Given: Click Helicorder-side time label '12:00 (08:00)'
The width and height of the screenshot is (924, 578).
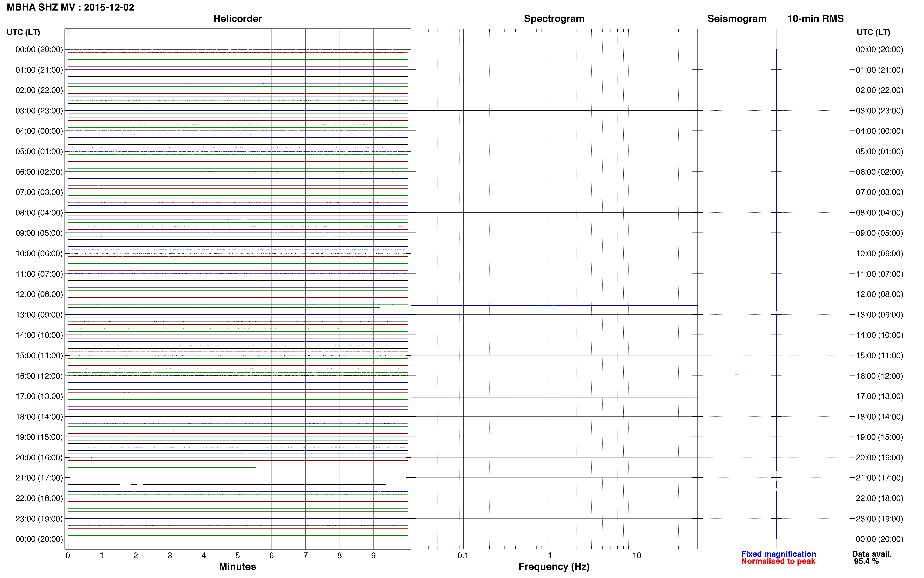Looking at the screenshot, I should [x=39, y=294].
